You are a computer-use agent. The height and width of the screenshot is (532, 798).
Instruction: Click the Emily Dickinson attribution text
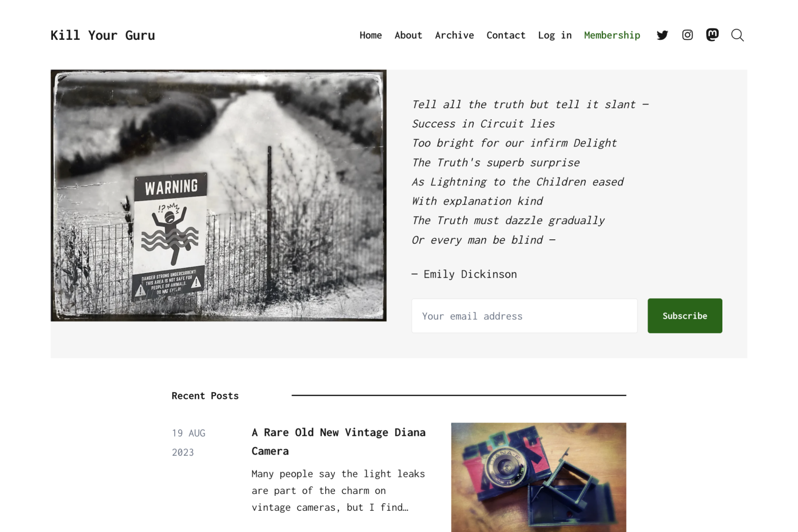464,274
